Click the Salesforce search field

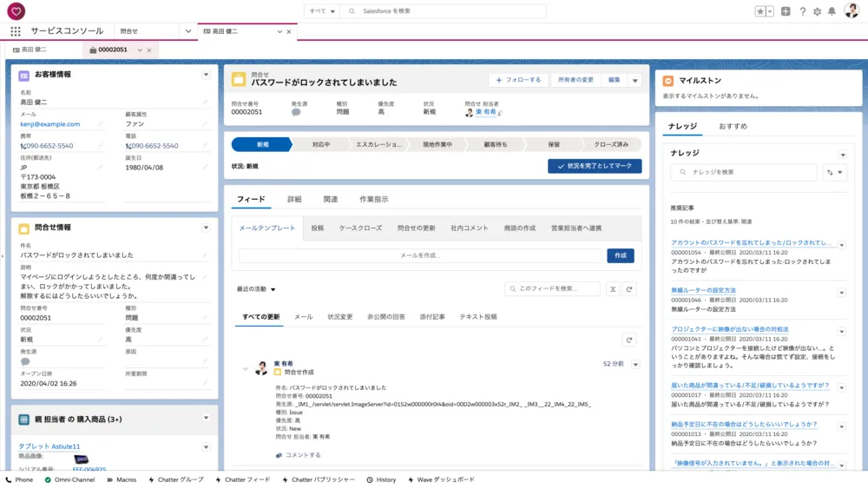(x=444, y=11)
